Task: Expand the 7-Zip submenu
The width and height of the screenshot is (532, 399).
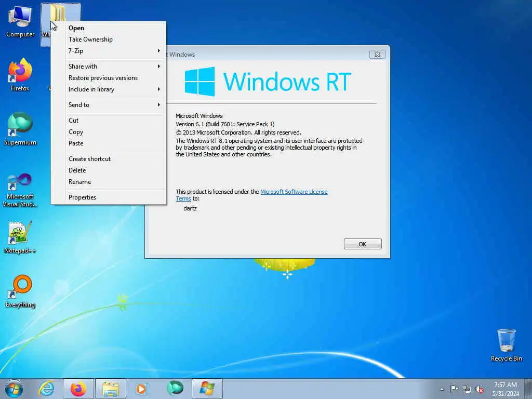Action: point(109,51)
